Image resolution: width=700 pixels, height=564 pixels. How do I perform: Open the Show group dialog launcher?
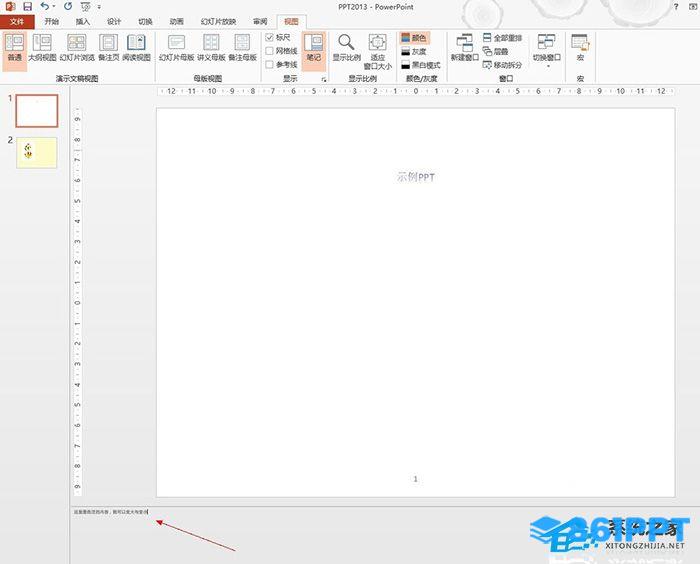(323, 78)
